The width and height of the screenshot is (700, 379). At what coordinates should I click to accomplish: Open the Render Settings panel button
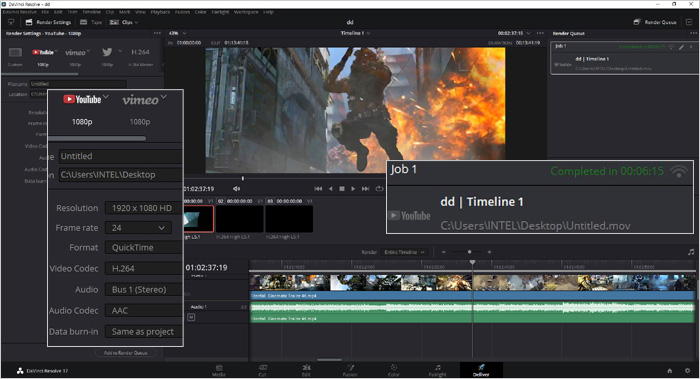(48, 22)
